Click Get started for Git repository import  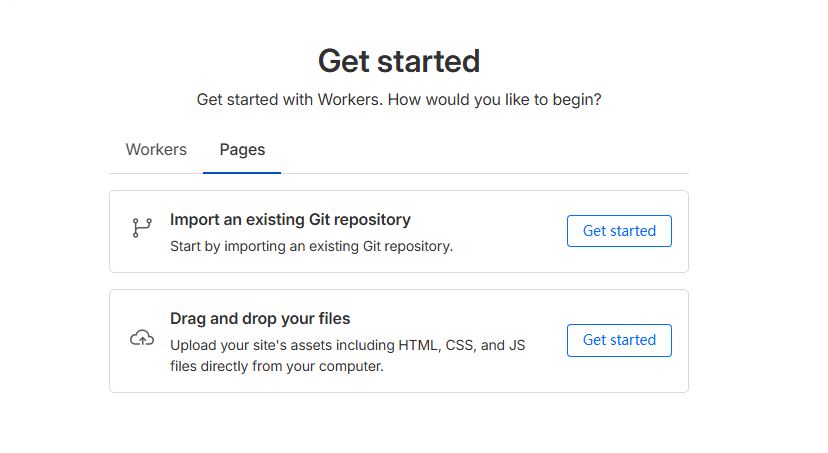point(619,231)
